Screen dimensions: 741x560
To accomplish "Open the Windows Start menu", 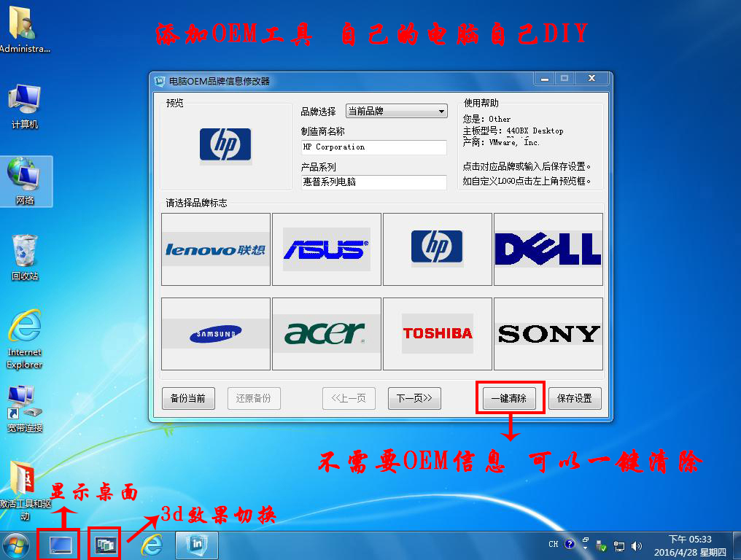I will coord(16,546).
